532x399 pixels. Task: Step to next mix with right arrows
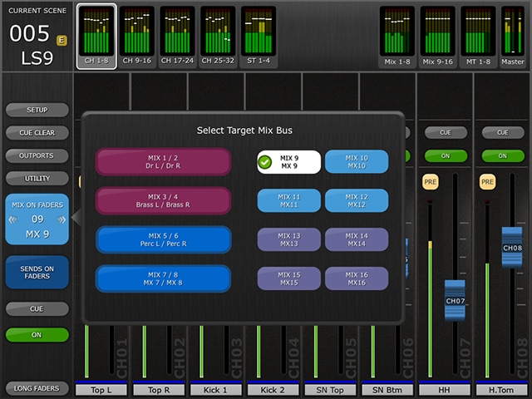point(62,219)
